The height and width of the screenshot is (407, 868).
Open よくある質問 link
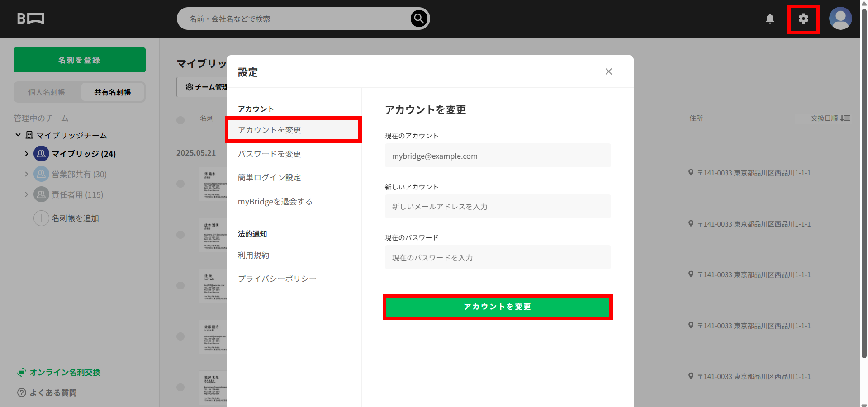(x=53, y=393)
